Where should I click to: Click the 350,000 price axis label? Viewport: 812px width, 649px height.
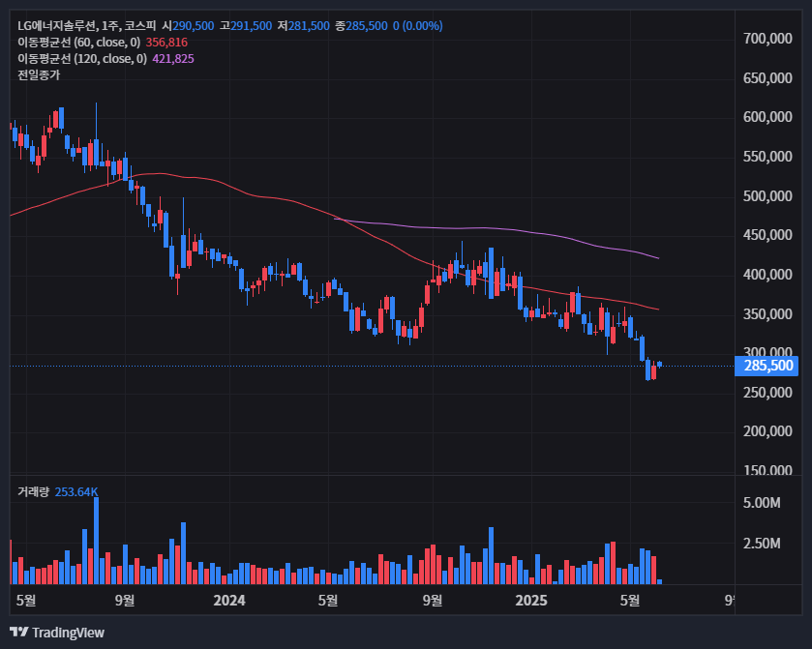[x=767, y=314]
